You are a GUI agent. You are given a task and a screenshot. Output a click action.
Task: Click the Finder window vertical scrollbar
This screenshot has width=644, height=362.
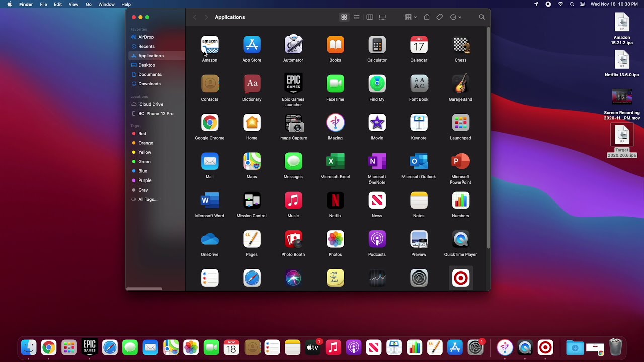click(x=488, y=138)
